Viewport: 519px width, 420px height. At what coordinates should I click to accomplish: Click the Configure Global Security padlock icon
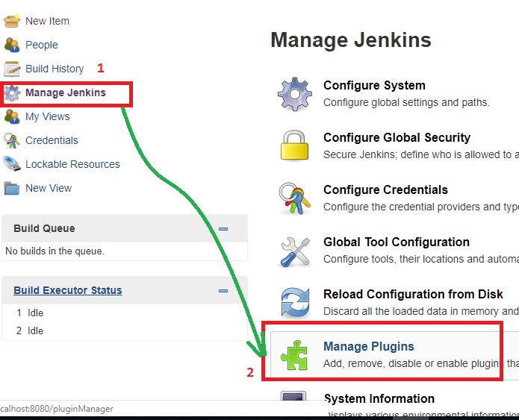point(294,145)
